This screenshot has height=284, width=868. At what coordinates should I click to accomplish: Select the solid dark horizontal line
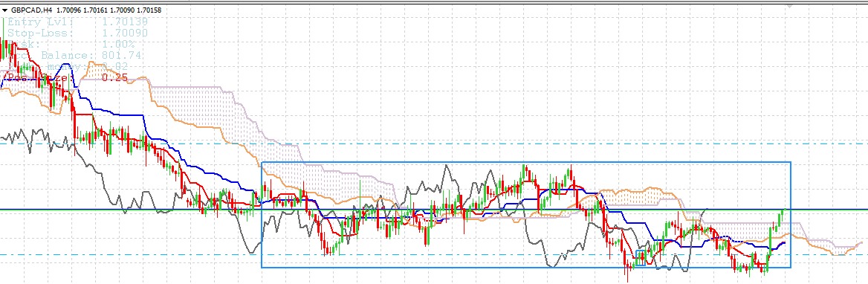point(434,210)
